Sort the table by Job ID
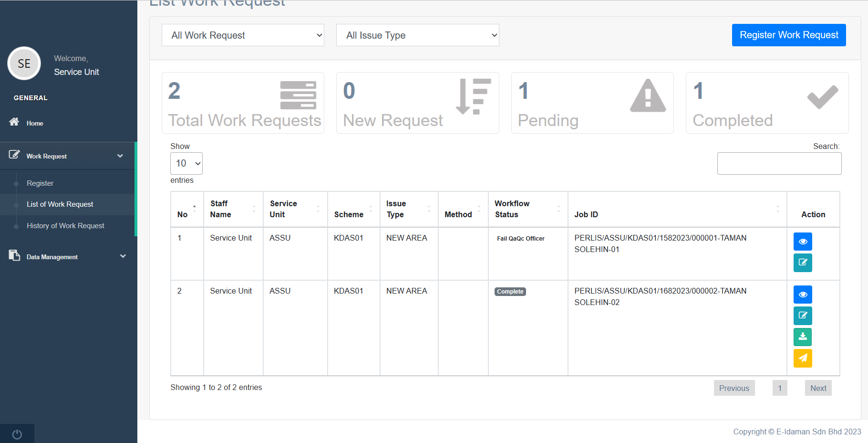The image size is (868, 443). 677,210
